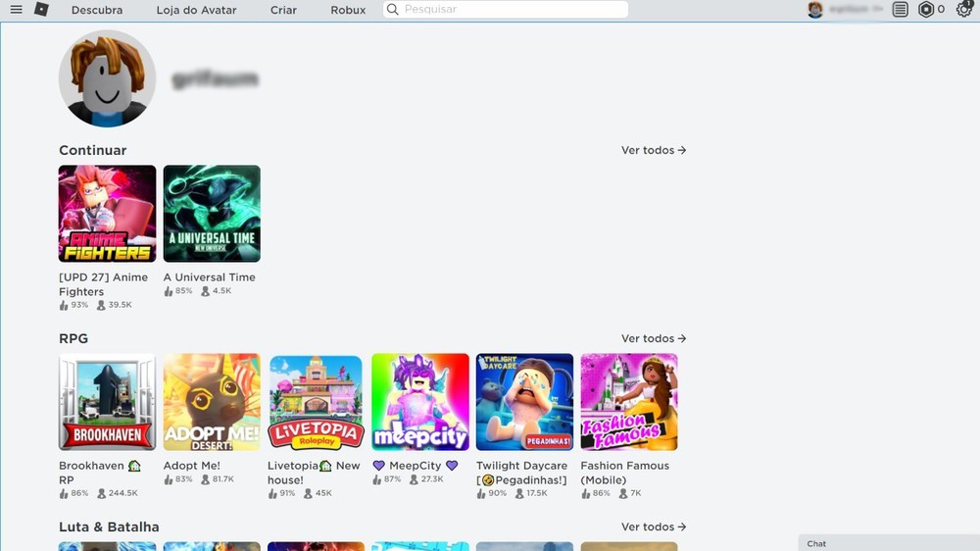Open the Twilight Daycare thumbnail
980x551 pixels.
point(524,402)
